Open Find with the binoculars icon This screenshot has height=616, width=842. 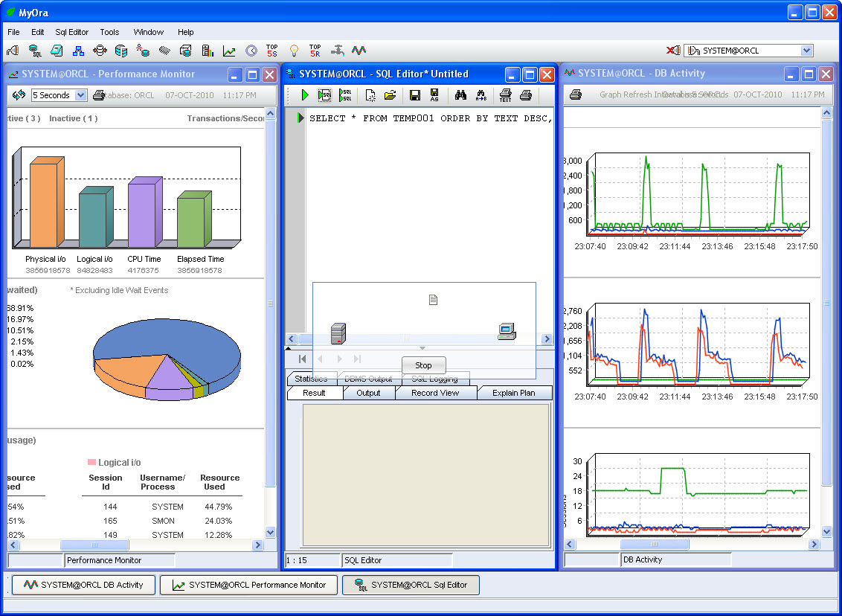(x=460, y=95)
